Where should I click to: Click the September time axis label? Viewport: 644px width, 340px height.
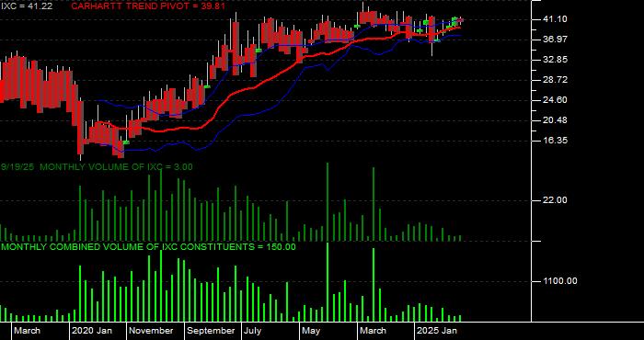click(211, 331)
